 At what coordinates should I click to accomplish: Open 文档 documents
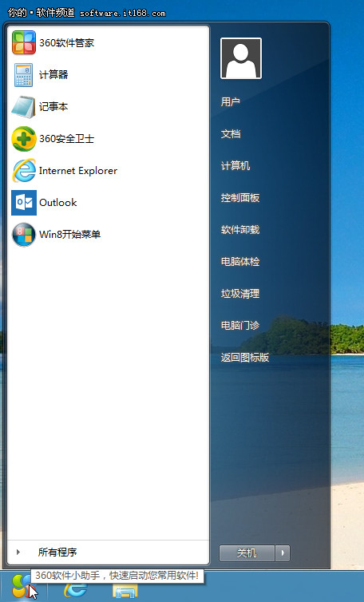(x=231, y=133)
